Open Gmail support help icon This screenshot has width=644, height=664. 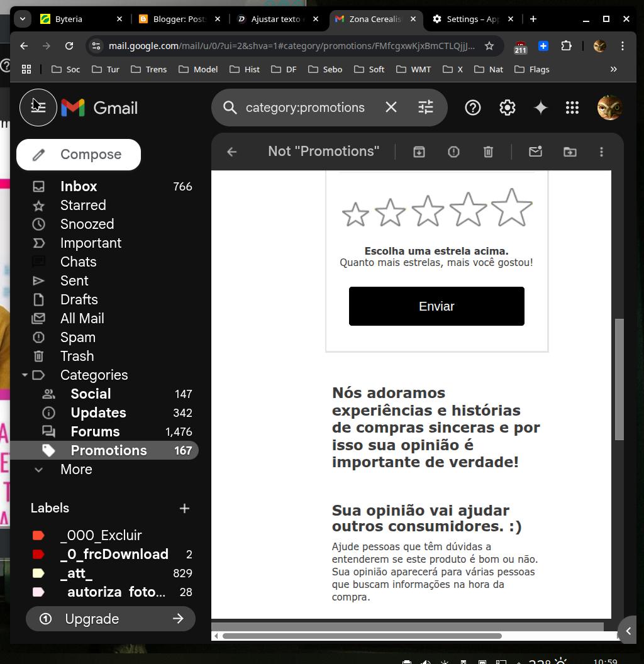coord(472,108)
